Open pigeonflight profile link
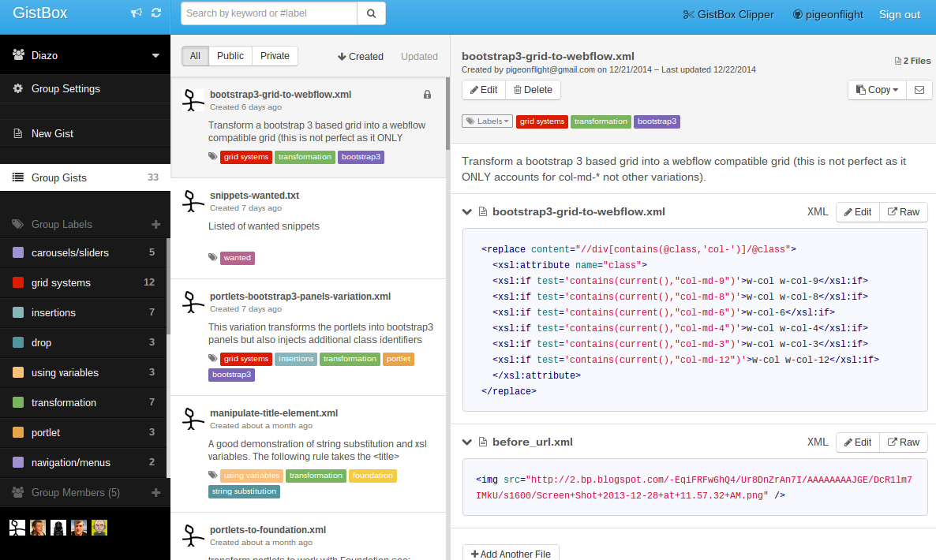This screenshot has height=560, width=936. pyautogui.click(x=828, y=14)
